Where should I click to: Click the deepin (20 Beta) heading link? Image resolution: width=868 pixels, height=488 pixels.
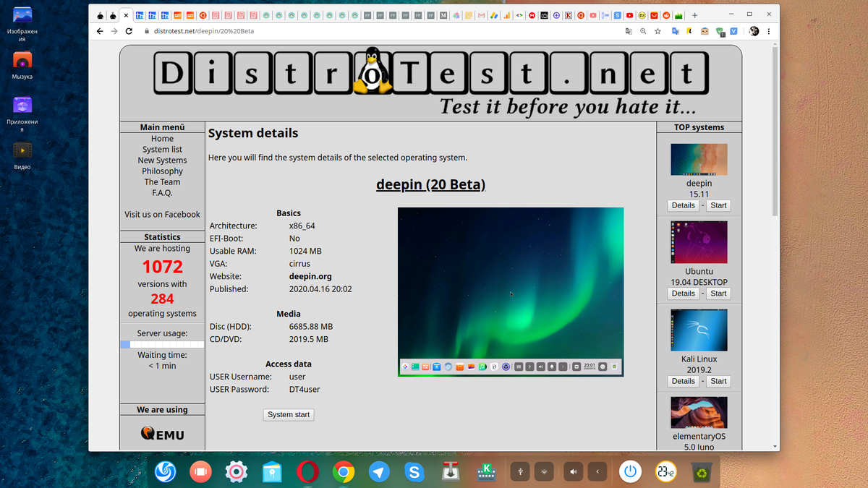coord(430,184)
